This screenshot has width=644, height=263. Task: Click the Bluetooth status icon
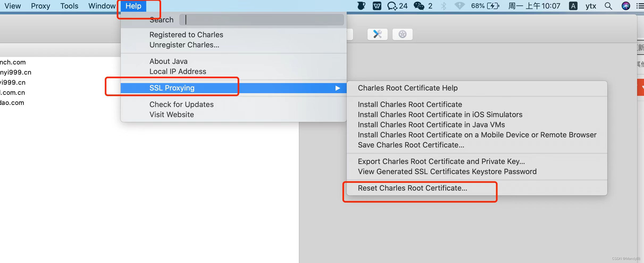[x=444, y=6]
